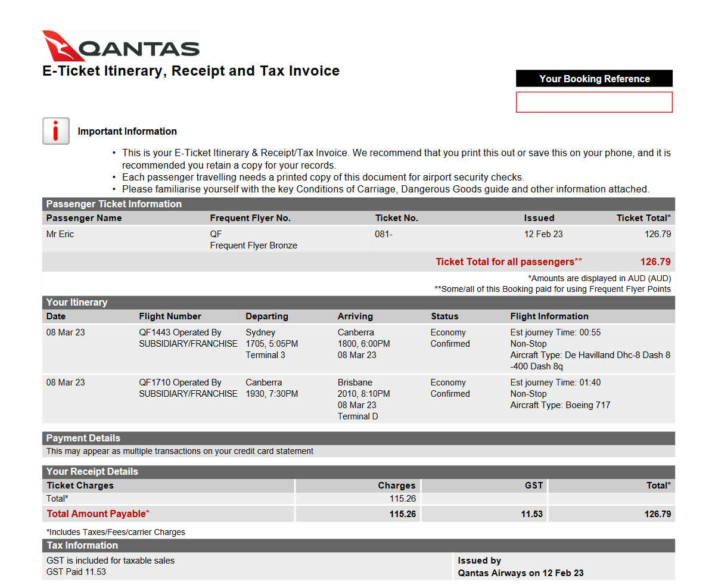Select the Important Information heading
The width and height of the screenshot is (709, 588).
127,132
